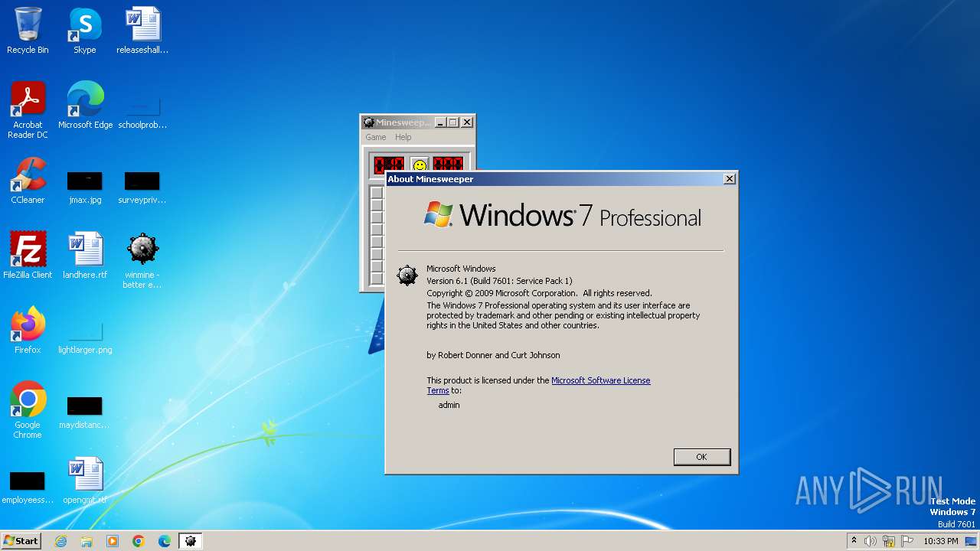The height and width of the screenshot is (551, 980).
Task: Click the Minesweeper mine counter display
Action: tap(389, 165)
